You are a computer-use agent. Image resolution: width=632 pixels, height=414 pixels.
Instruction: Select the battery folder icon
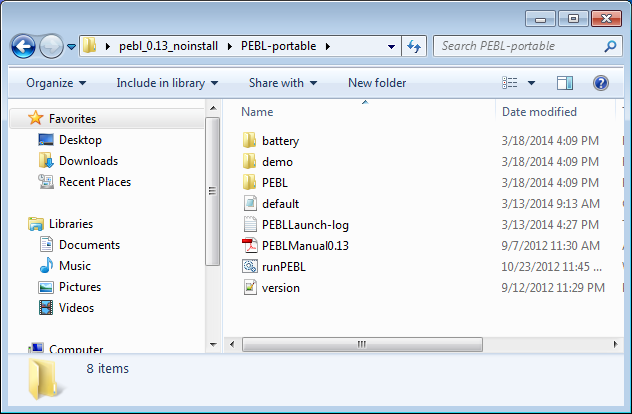[249, 140]
